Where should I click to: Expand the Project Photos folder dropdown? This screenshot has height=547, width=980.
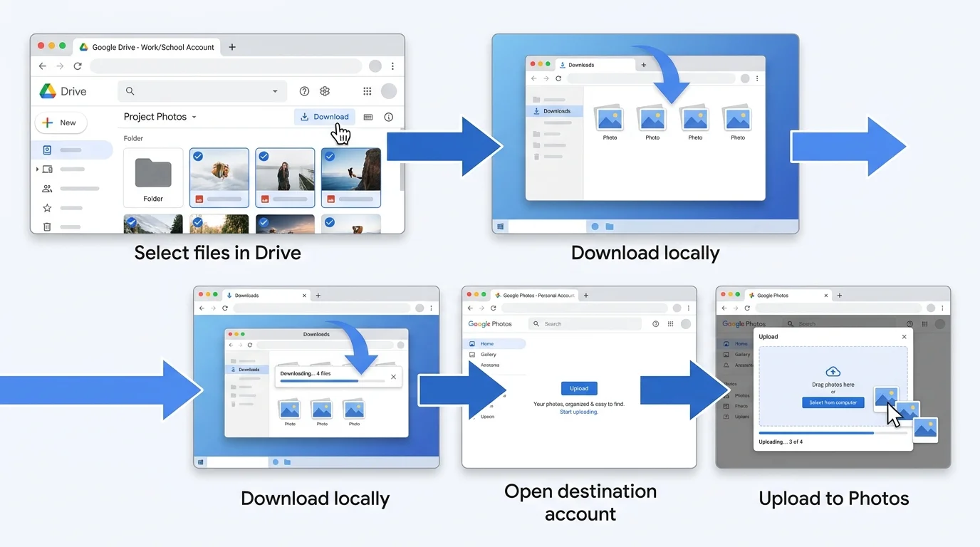pos(194,117)
